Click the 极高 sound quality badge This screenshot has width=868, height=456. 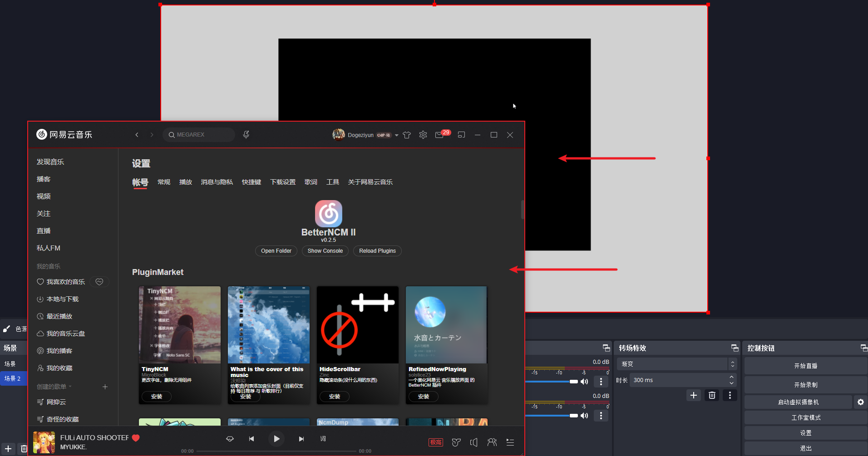[x=436, y=442]
